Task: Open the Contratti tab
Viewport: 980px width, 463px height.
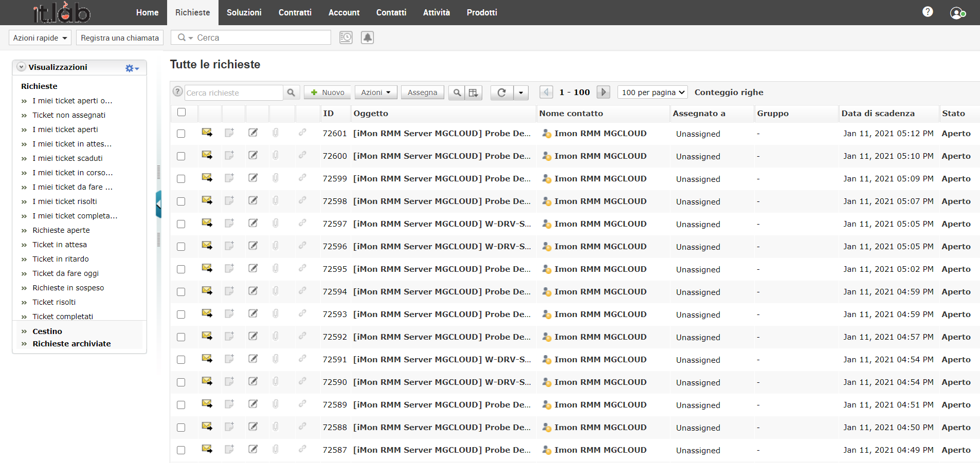Action: (295, 12)
